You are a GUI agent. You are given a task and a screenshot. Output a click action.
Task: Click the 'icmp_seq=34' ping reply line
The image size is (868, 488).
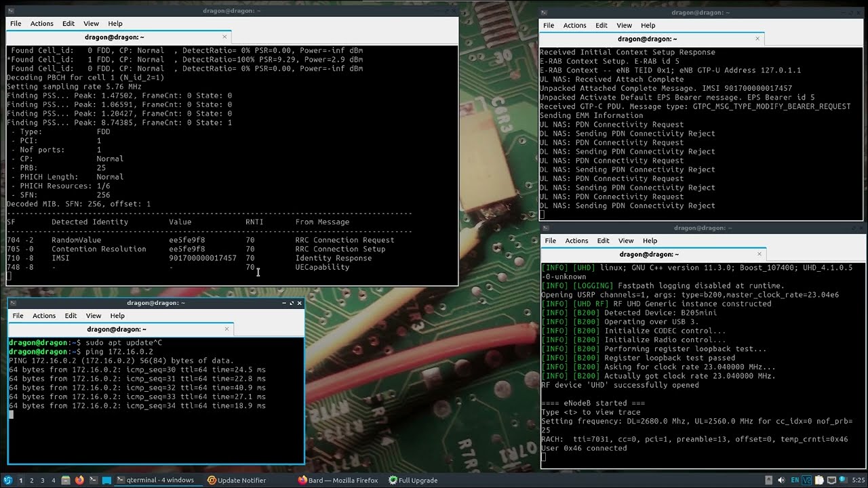tap(137, 406)
